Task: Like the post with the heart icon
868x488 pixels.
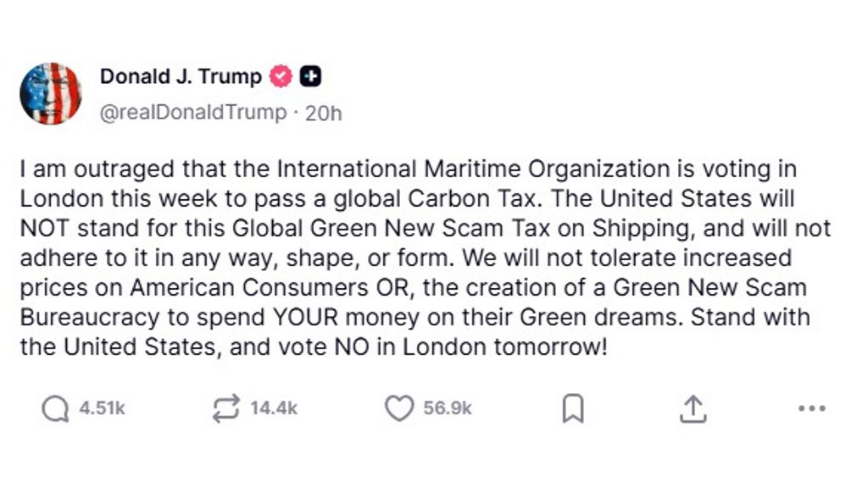Action: [398, 409]
